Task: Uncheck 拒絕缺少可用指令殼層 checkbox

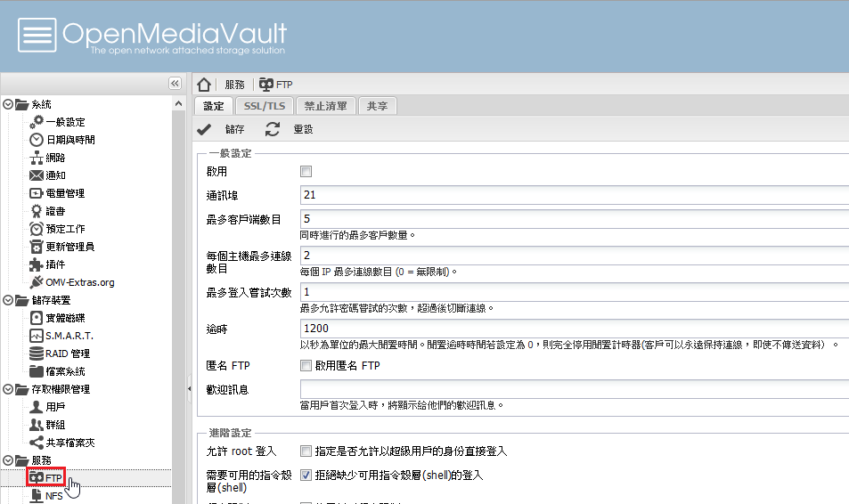Action: [306, 475]
